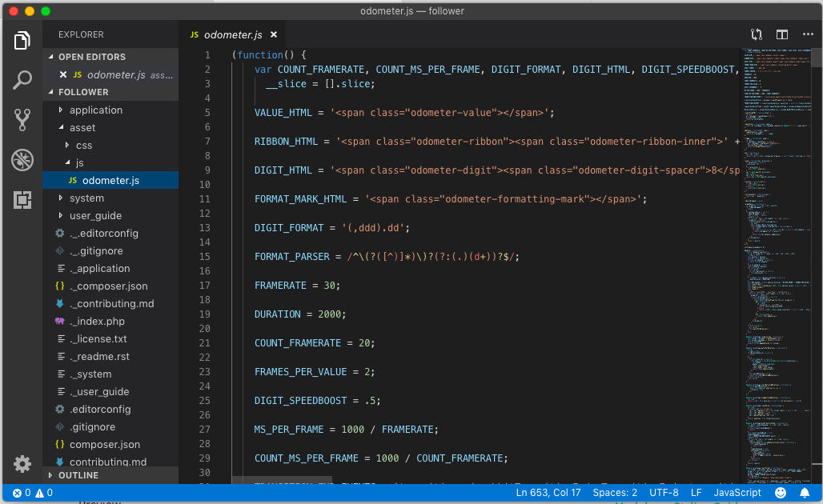Click the EXPLORER panel title

pyautogui.click(x=81, y=34)
